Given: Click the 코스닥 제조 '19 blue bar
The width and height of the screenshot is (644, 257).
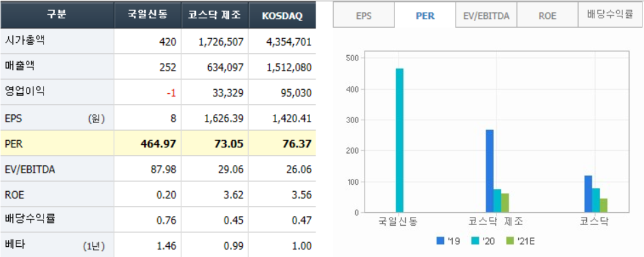Looking at the screenshot, I should [x=490, y=171].
